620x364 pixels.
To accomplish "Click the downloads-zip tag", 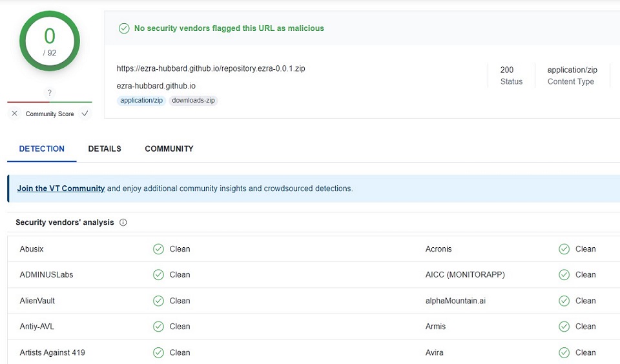I will tap(193, 101).
